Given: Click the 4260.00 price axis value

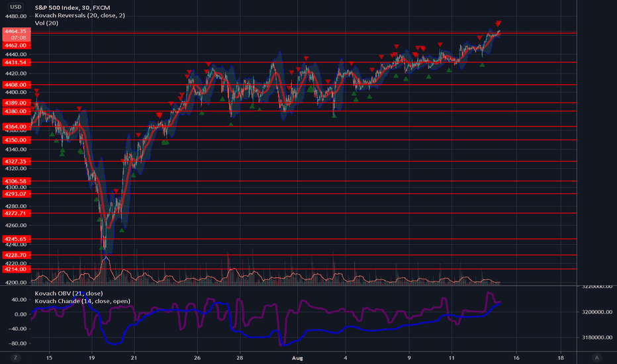Looking at the screenshot, I should (16, 225).
